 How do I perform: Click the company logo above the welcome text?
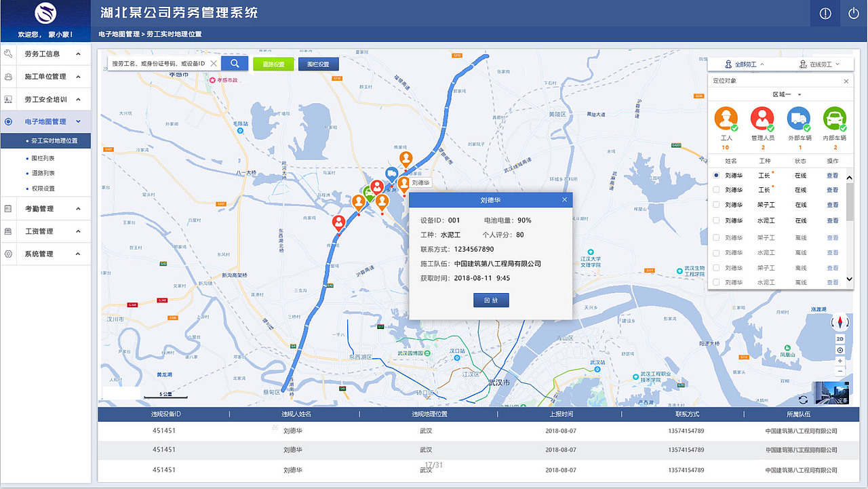pyautogui.click(x=45, y=13)
